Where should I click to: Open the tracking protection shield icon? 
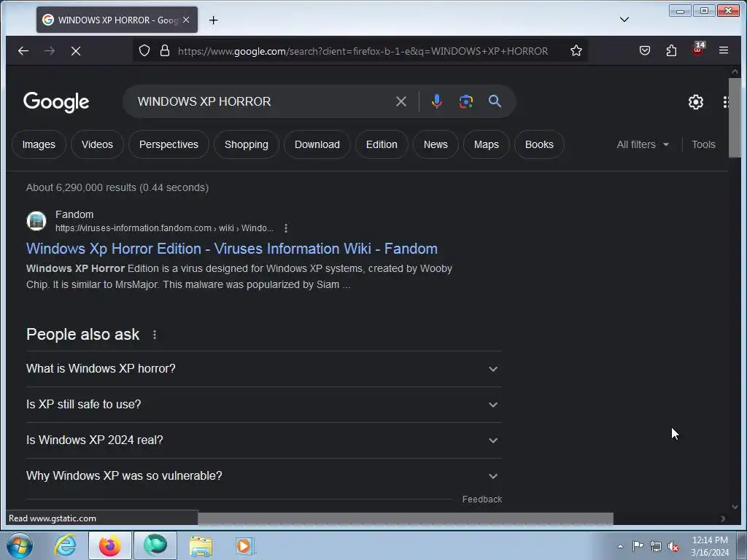click(x=144, y=50)
